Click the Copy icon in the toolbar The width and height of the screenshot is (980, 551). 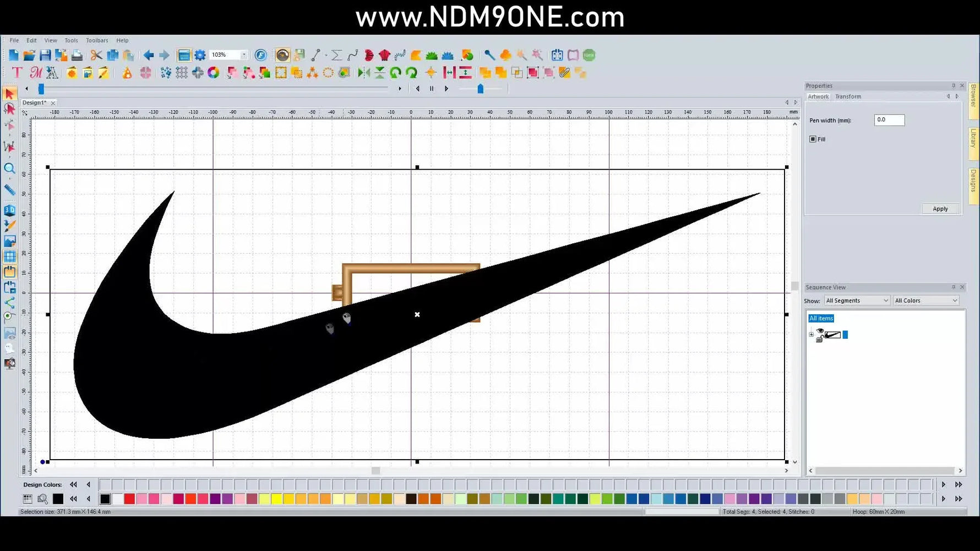pos(113,55)
